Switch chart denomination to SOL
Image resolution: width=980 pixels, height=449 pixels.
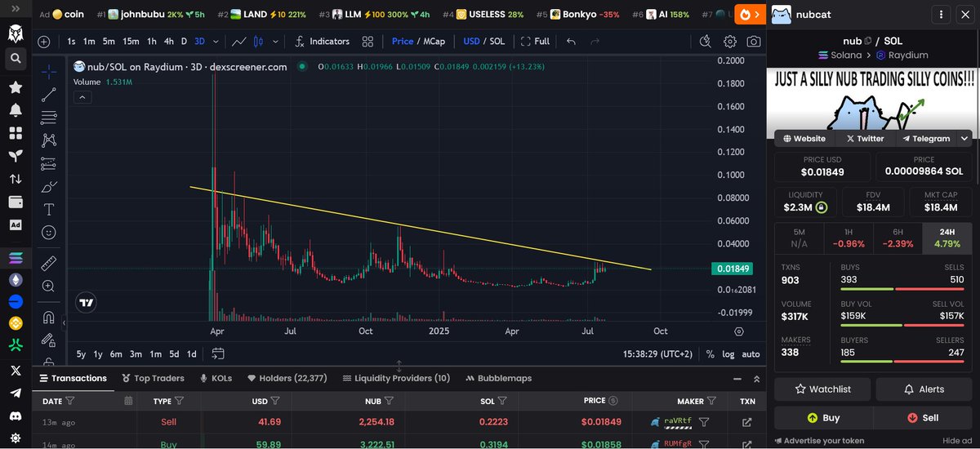[x=497, y=42]
